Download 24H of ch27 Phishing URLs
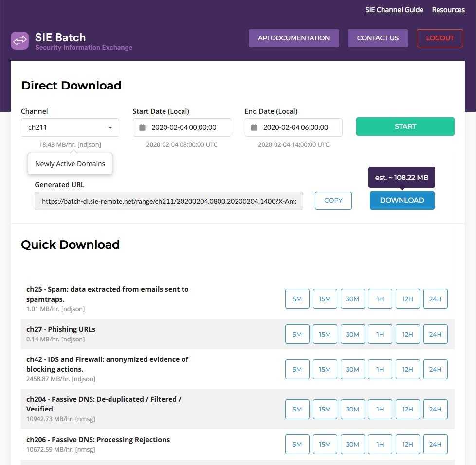 (435, 334)
